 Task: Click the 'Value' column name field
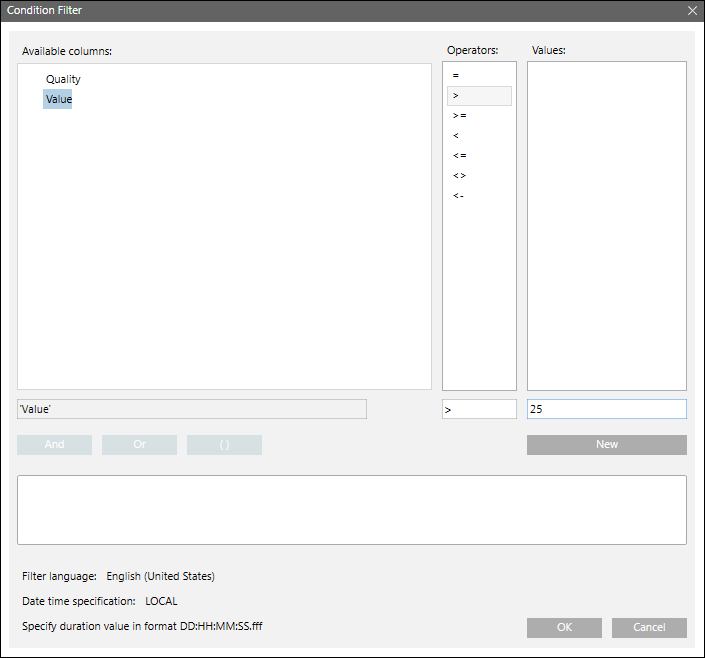click(192, 409)
